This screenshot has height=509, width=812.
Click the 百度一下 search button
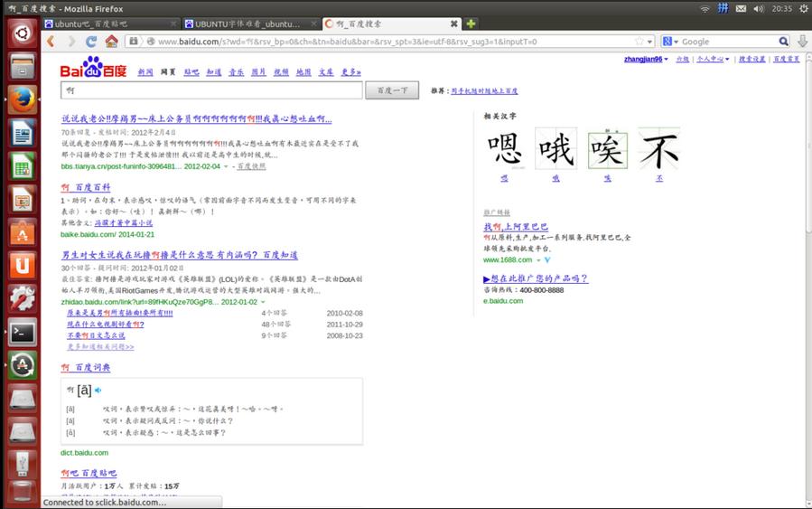pos(392,90)
